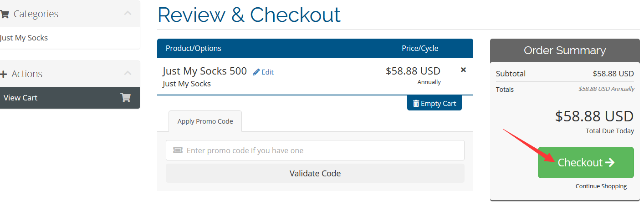Click the arrow icon on Checkout button

(x=610, y=163)
